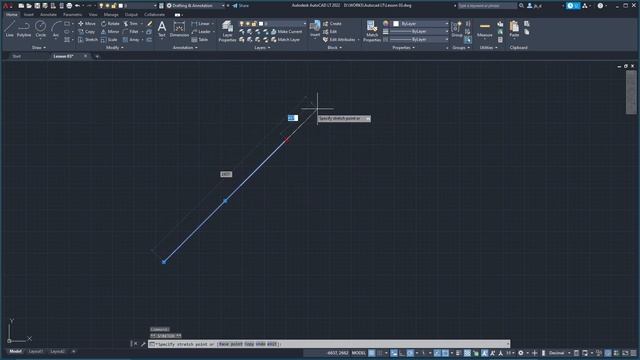The width and height of the screenshot is (640, 360).
Task: Activate the Array command
Action: click(x=131, y=40)
